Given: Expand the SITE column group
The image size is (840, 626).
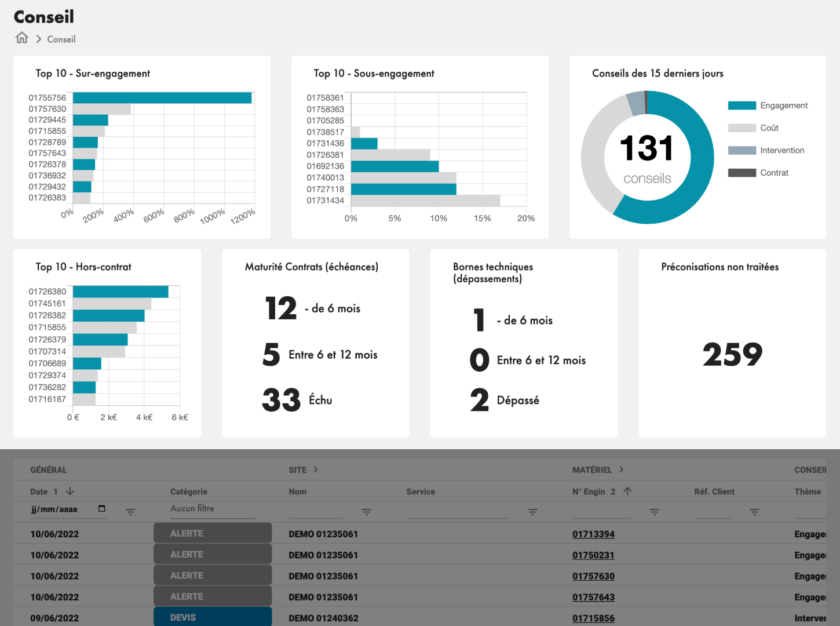Looking at the screenshot, I should tap(316, 469).
